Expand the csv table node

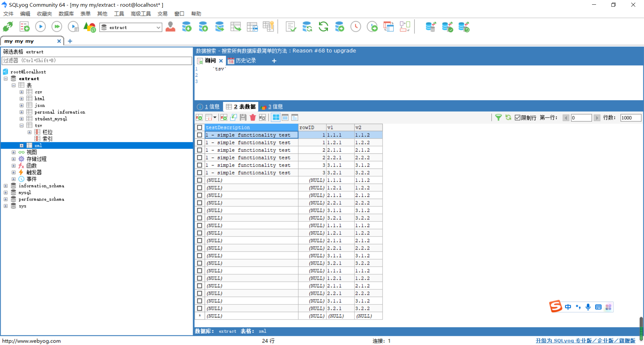point(21,92)
